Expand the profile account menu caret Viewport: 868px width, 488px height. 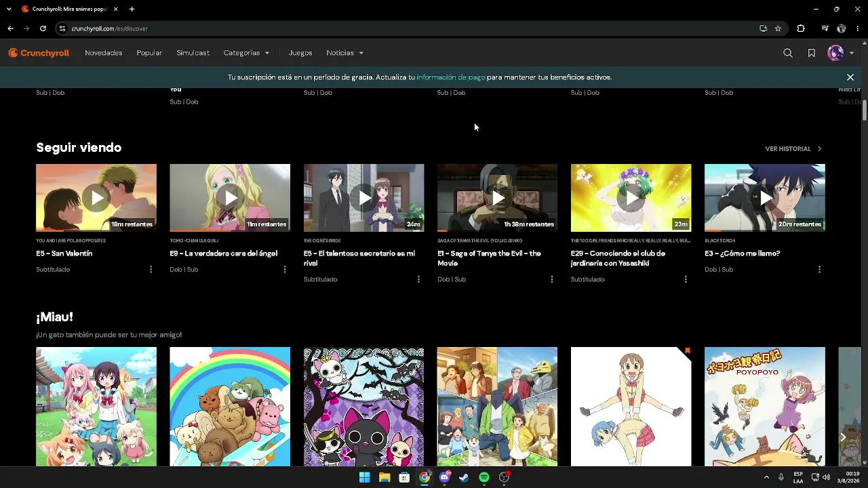click(852, 53)
